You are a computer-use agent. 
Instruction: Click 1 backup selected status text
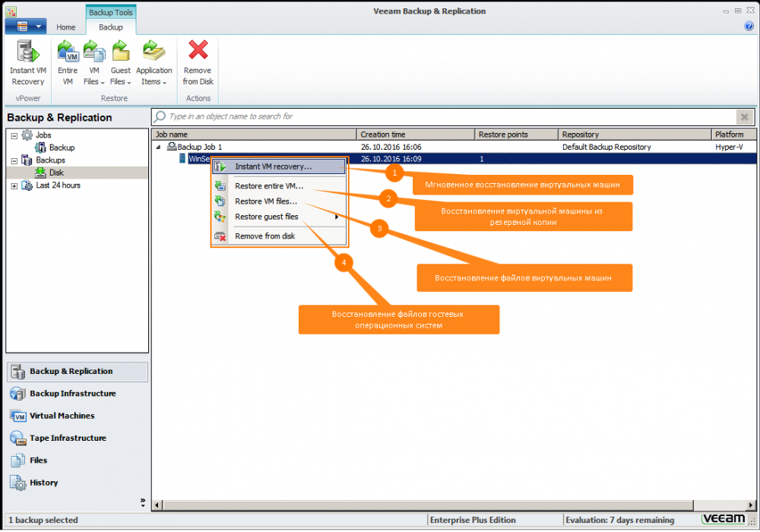[43, 521]
